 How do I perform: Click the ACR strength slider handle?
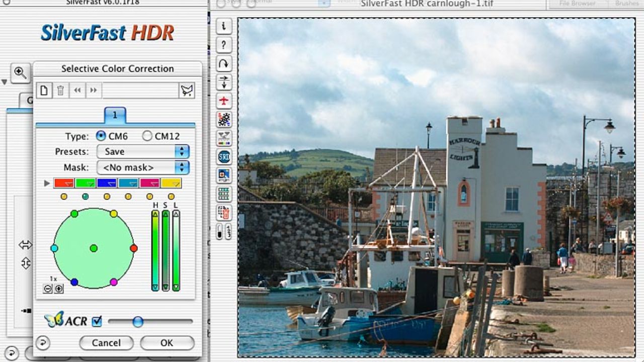(138, 321)
